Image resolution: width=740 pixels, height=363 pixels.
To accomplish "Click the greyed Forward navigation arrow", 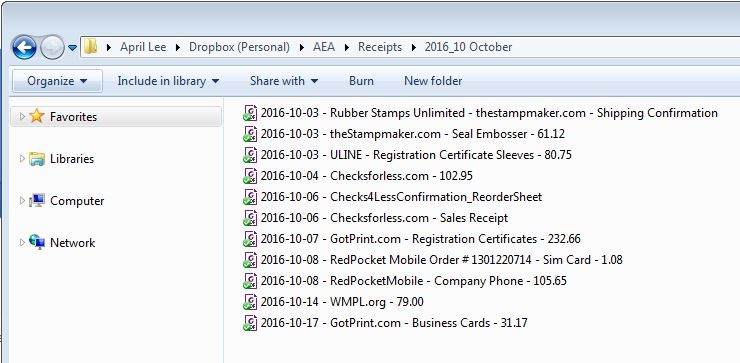I will (x=52, y=47).
